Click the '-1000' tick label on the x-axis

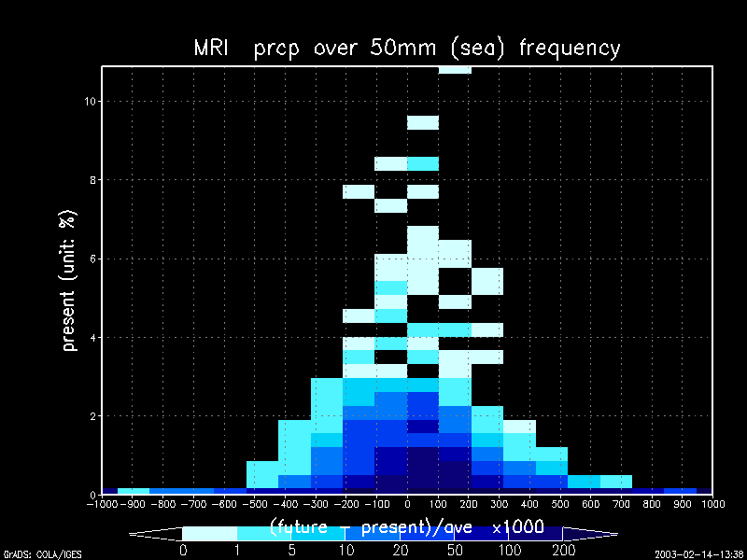(x=102, y=505)
